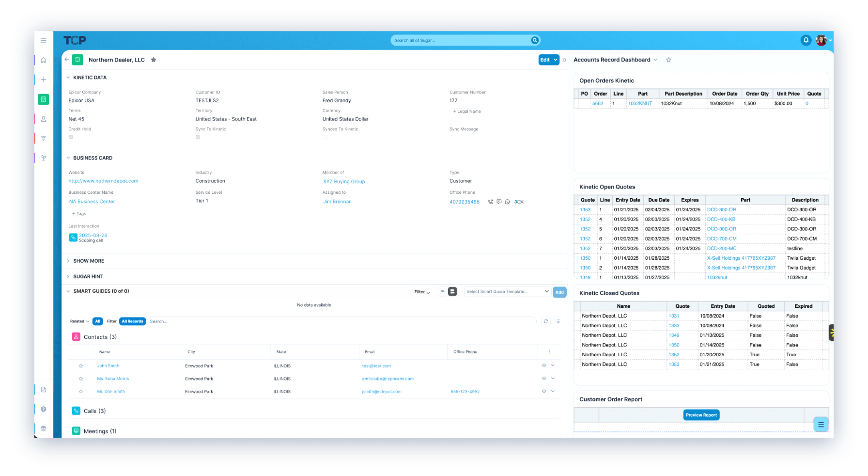Click the floating list button at bottom right
The width and height of the screenshot is (868, 476).
click(821, 425)
